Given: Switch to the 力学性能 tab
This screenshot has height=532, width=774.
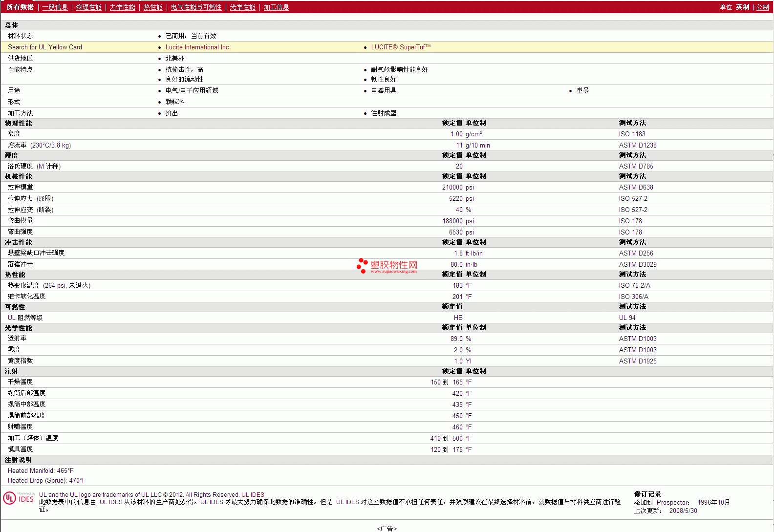Looking at the screenshot, I should coord(123,7).
